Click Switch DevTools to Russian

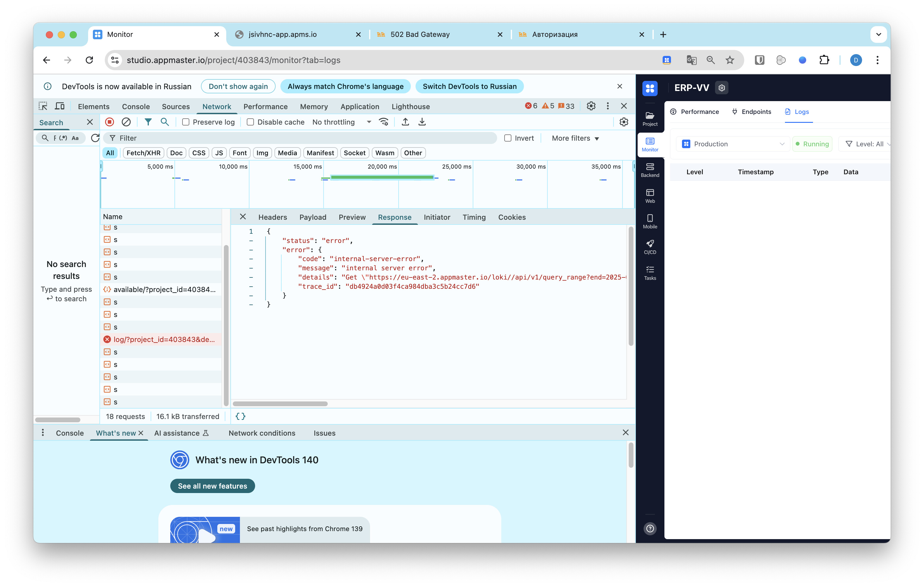pyautogui.click(x=469, y=86)
